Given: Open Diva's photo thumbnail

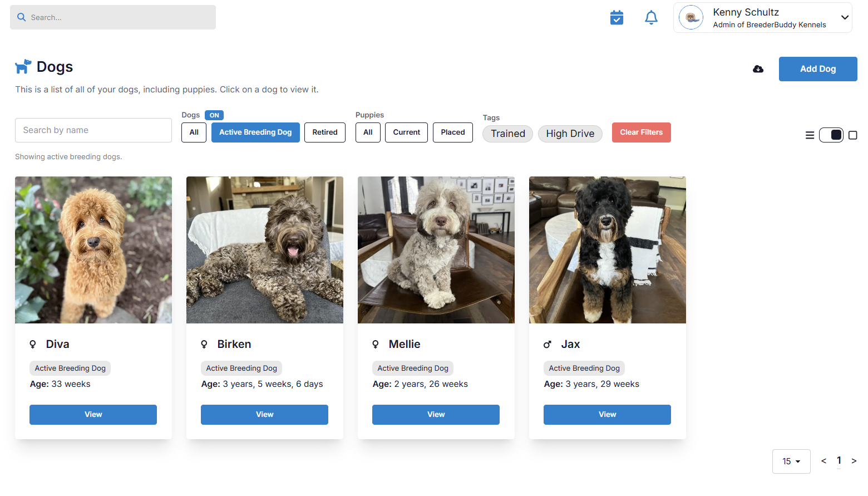Looking at the screenshot, I should (93, 250).
